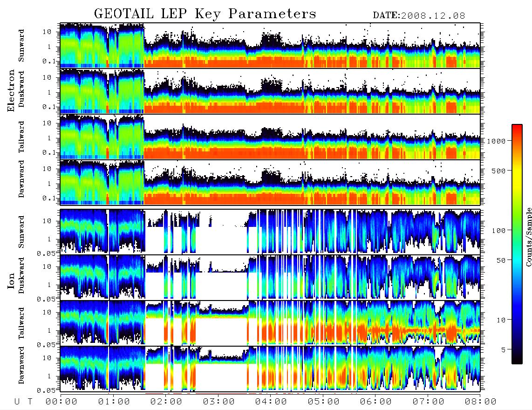Click the 00:00 time tick label
This screenshot has height=410, width=532.
(61, 402)
